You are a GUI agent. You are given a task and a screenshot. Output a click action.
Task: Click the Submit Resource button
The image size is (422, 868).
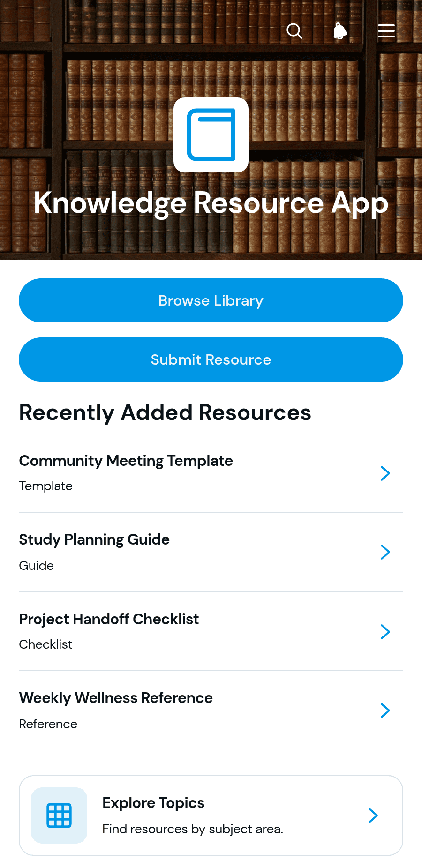(211, 359)
